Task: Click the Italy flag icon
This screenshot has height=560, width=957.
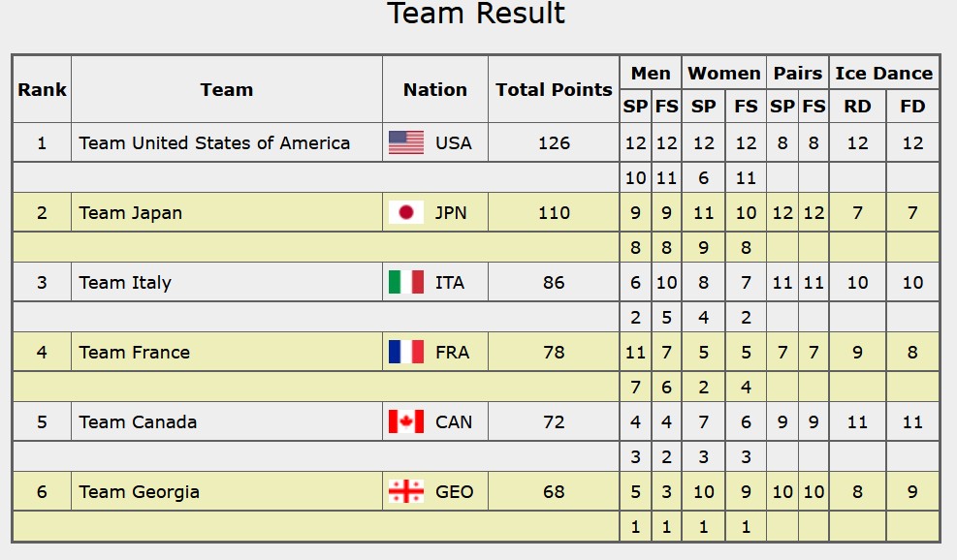Action: 406,282
